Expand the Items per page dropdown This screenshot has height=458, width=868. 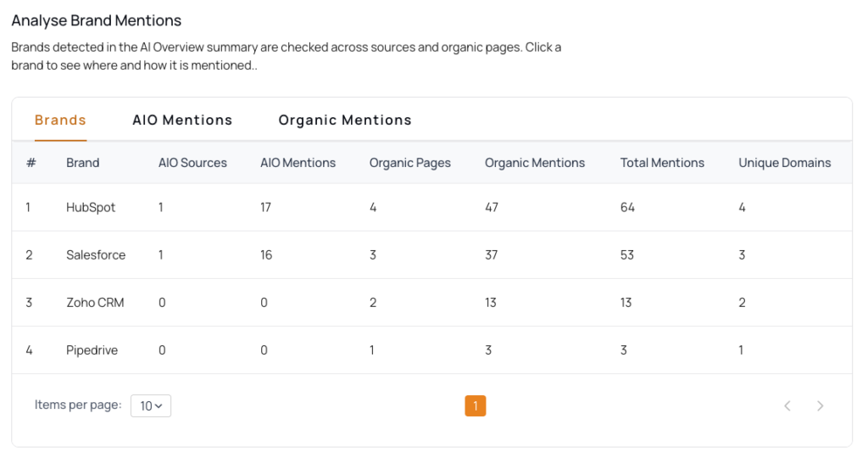151,406
